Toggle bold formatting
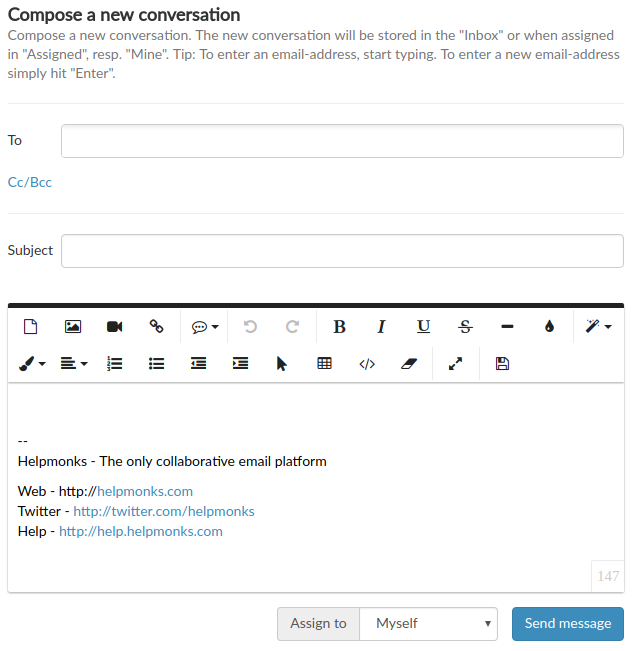Image resolution: width=632 pixels, height=651 pixels. (x=339, y=326)
